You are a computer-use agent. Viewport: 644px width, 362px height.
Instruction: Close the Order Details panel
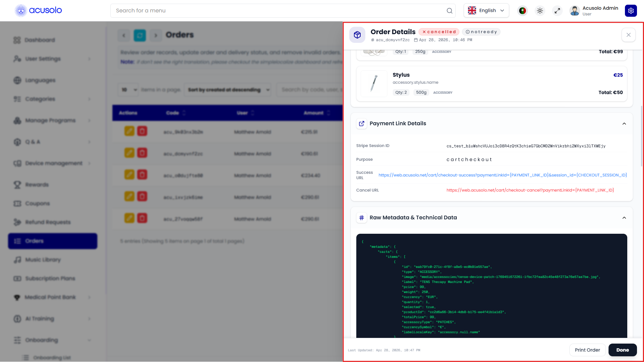tap(628, 35)
